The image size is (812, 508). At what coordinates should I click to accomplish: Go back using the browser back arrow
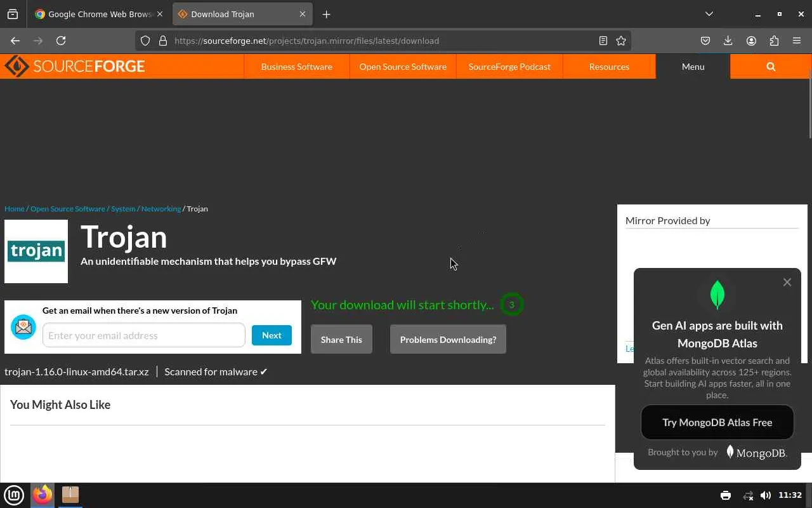15,41
